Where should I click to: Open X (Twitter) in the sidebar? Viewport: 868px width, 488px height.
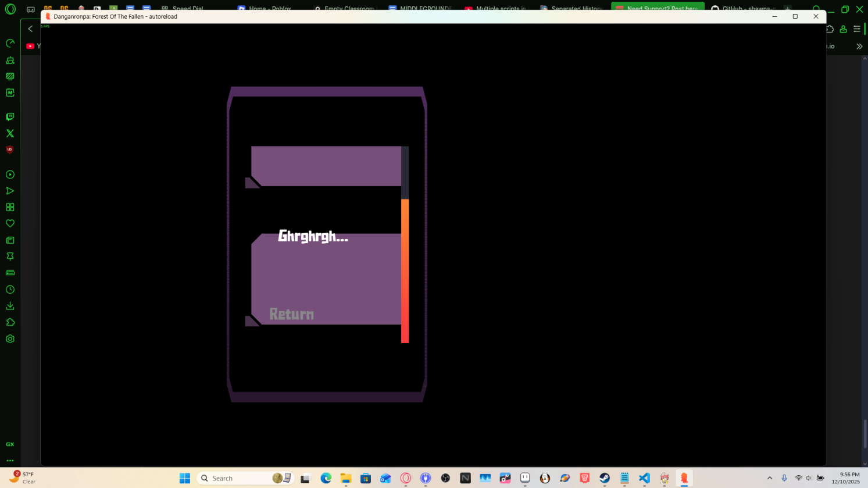coord(10,133)
